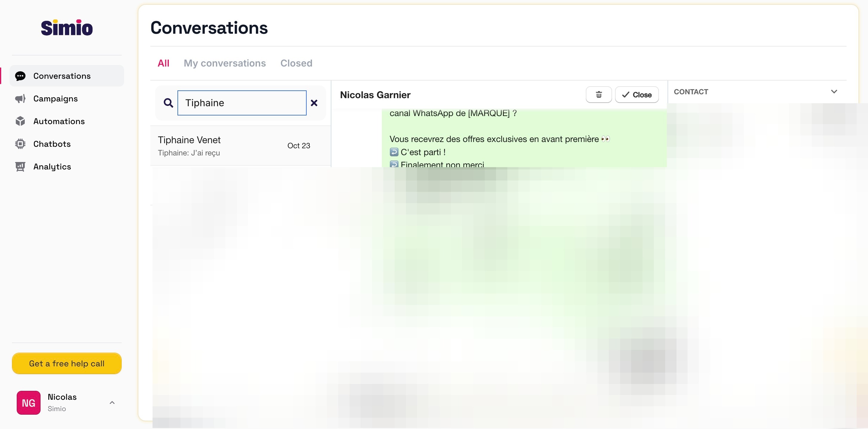Click the search magnifying glass icon
Viewport: 868px width, 429px height.
tap(168, 103)
